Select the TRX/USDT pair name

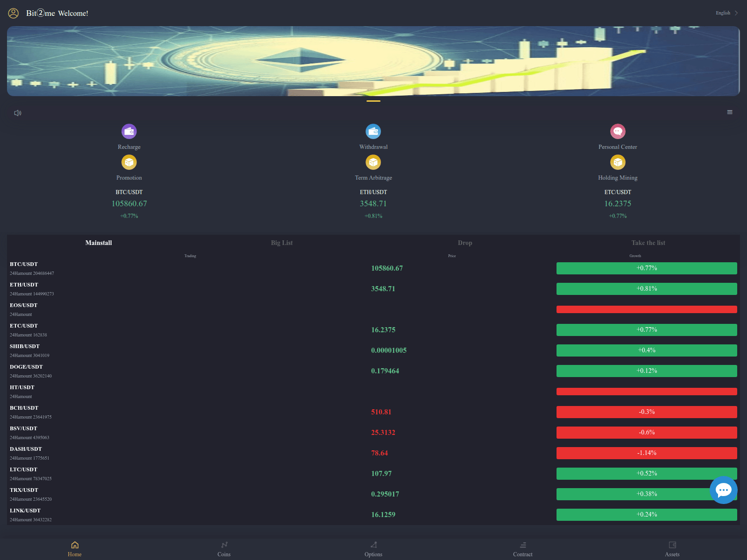24,490
